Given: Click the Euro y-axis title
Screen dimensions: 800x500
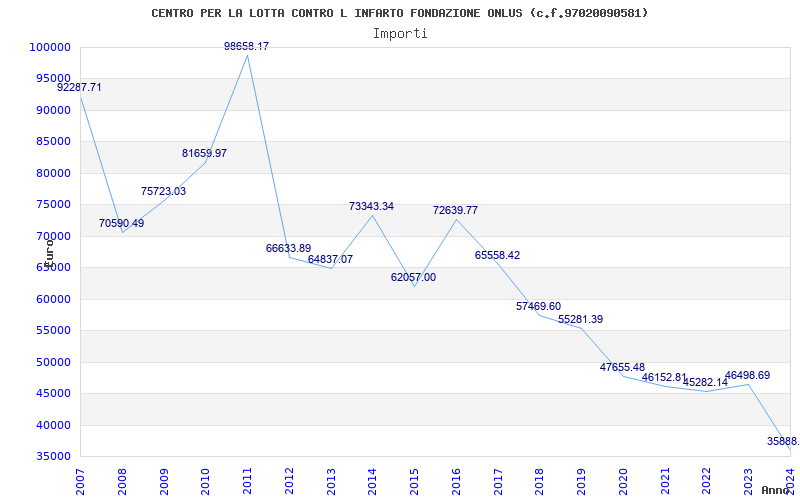Looking at the screenshot, I should tap(48, 254).
